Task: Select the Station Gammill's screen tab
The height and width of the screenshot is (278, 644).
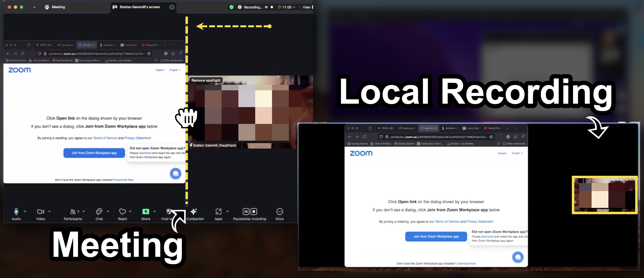Action: (139, 7)
